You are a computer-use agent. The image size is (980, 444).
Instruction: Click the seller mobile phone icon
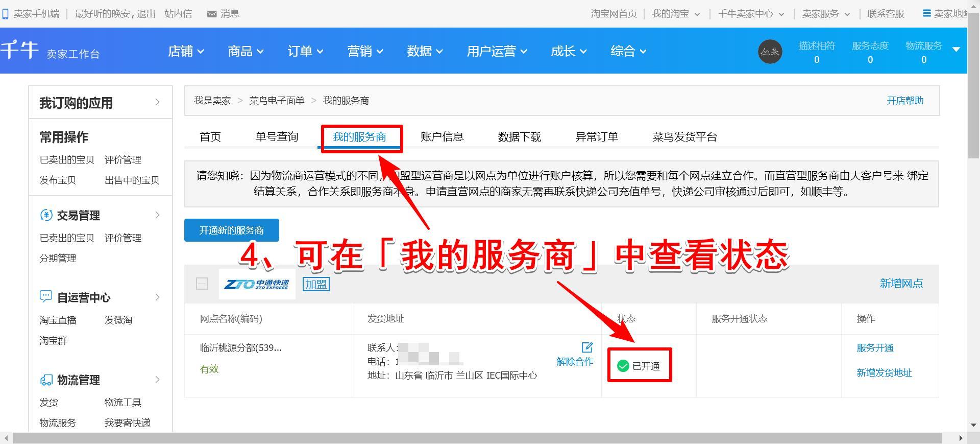(x=5, y=14)
